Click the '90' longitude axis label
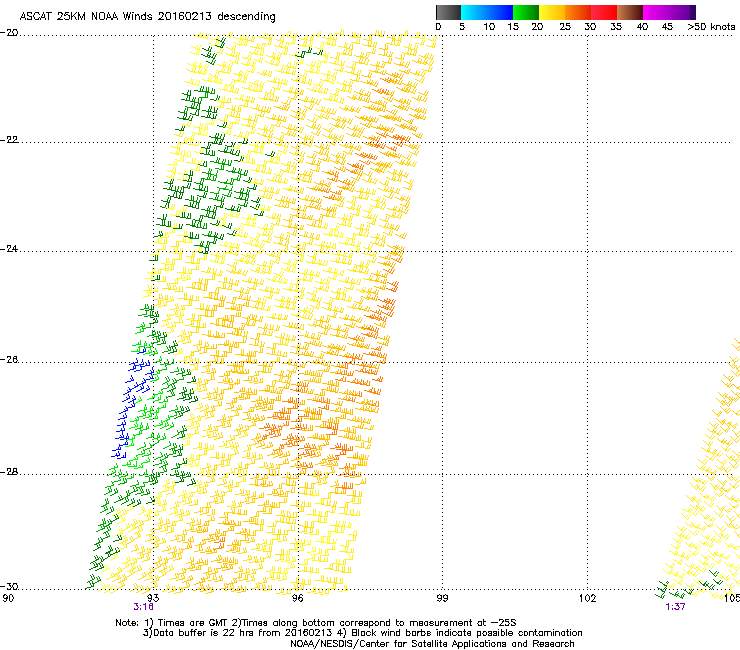The image size is (740, 650). tap(8, 598)
